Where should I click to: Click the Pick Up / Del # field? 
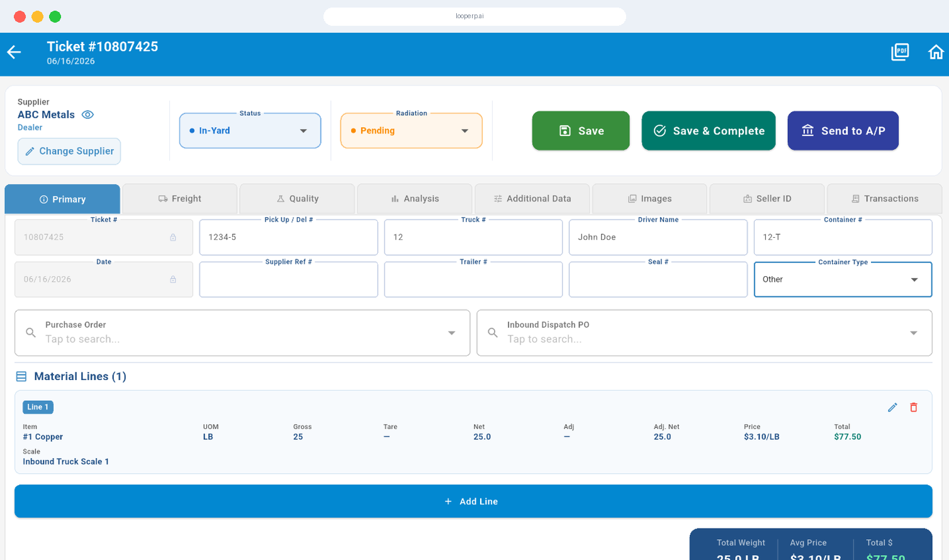pyautogui.click(x=288, y=237)
